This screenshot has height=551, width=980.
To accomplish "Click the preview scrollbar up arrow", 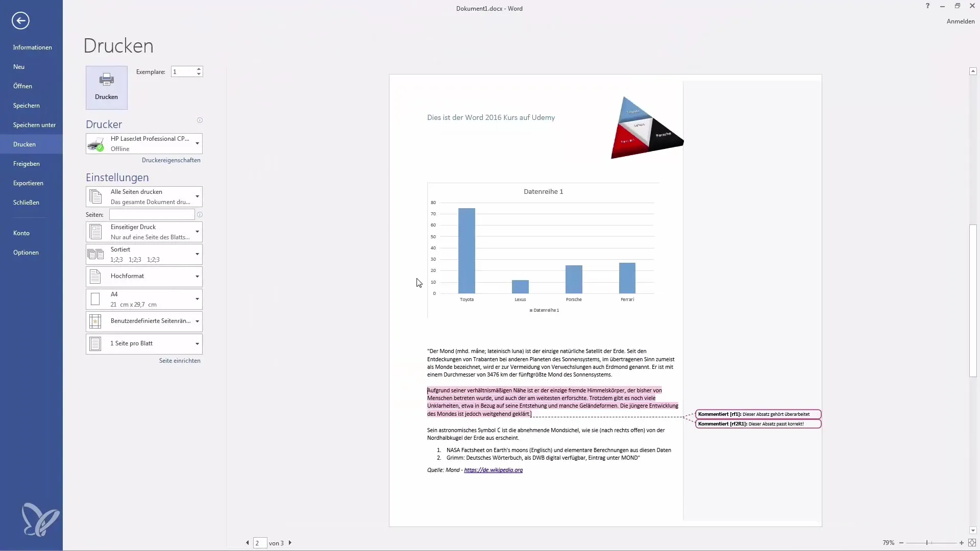I will tap(973, 71).
